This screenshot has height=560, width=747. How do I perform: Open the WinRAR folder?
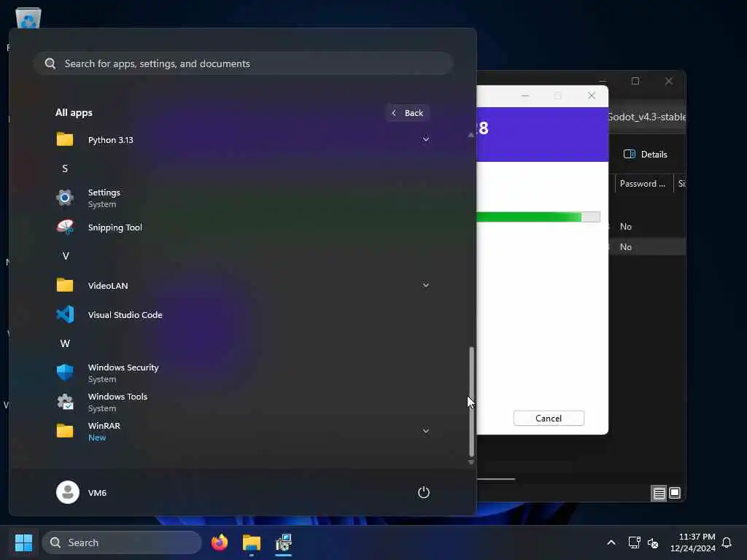pos(242,432)
